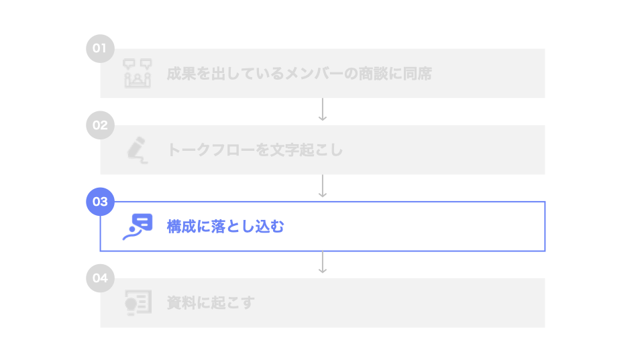644x362 pixels.
Task: Click the 成果を出しているメンバーの商談に同席 label
Action: pos(299,74)
